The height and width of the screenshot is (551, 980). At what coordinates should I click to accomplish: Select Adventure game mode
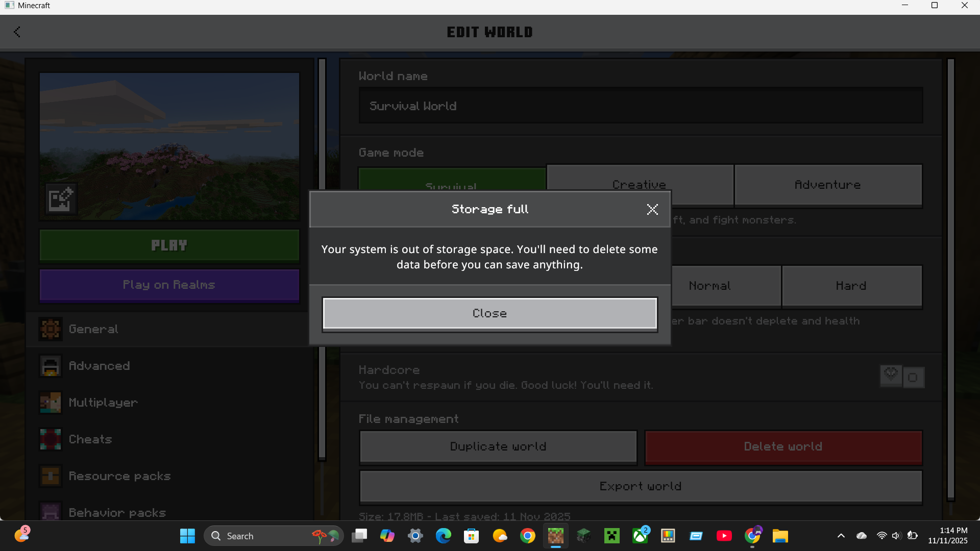[827, 185]
